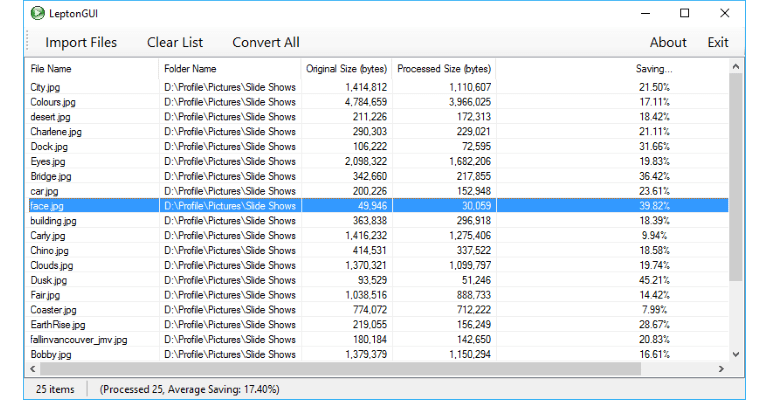Select the City.jpg row
Image resolution: width=770 pixels, height=400 pixels.
coord(47,87)
